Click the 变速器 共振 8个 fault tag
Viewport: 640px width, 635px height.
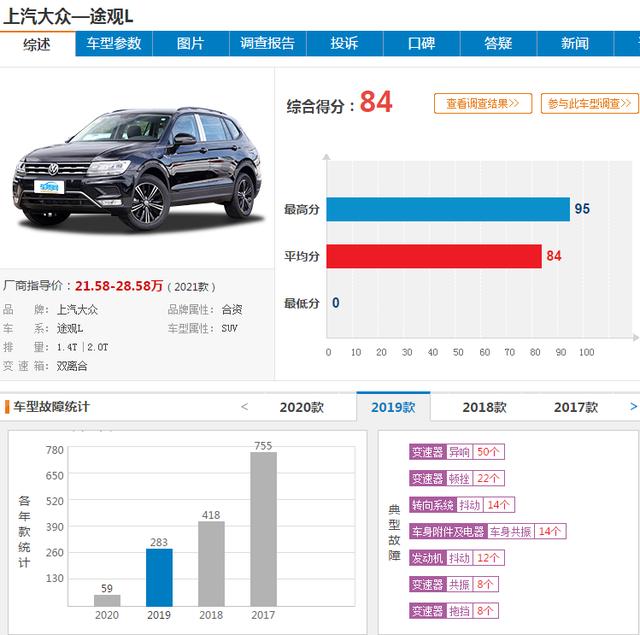tap(454, 584)
